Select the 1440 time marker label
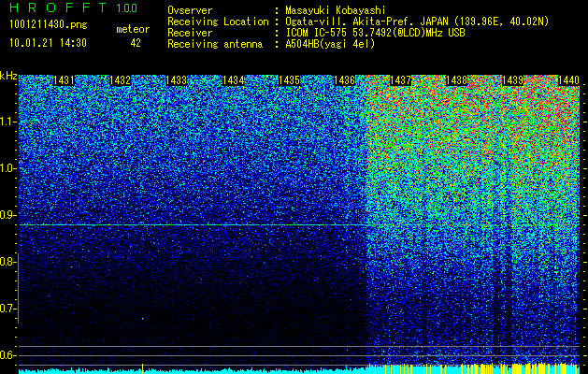 click(x=569, y=80)
